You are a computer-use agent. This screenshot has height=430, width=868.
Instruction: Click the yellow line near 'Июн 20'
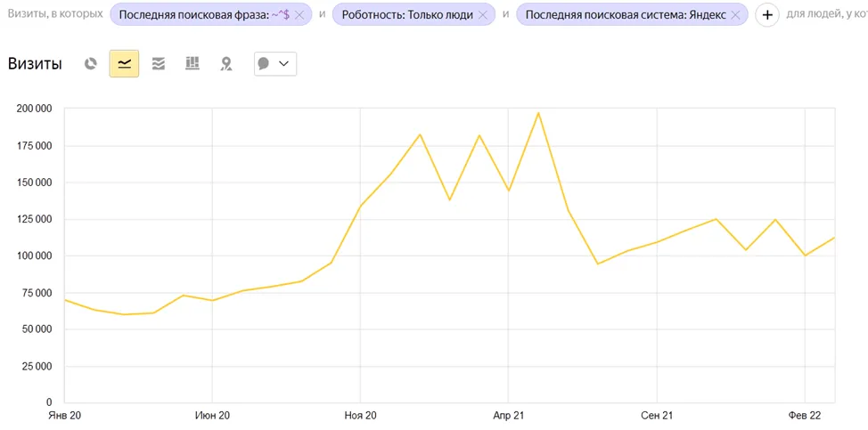point(213,300)
